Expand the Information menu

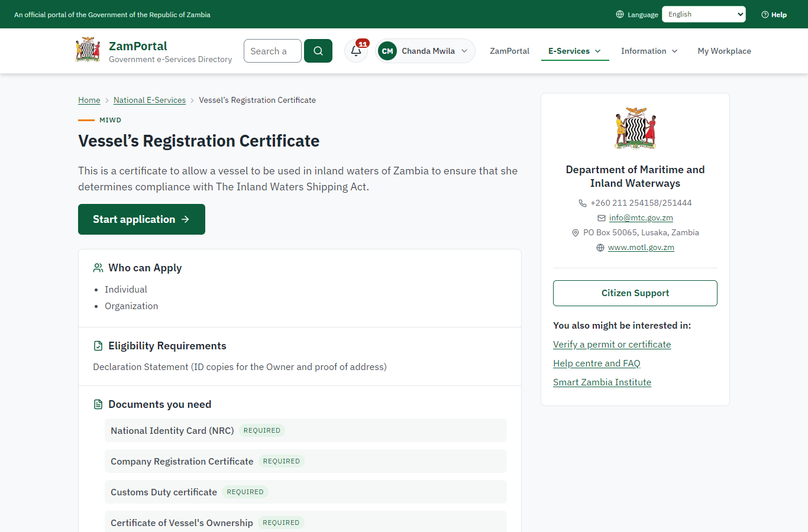649,51
